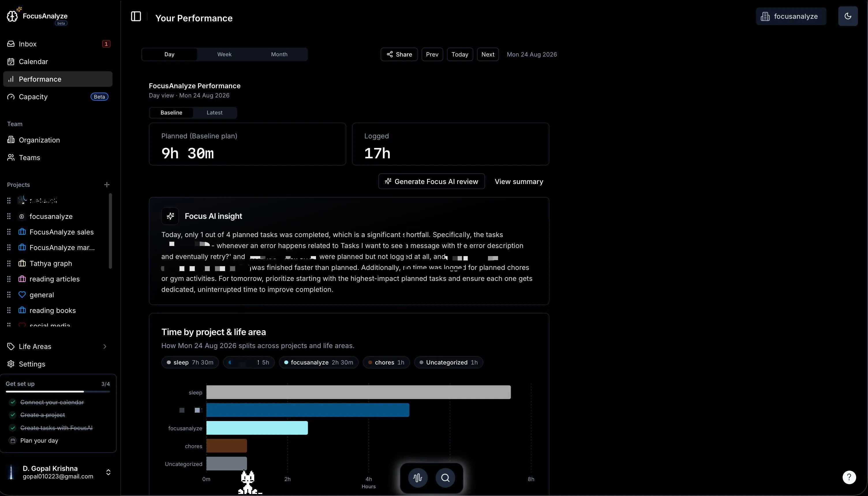This screenshot has width=868, height=496.
Task: Open the search magnifier icon
Action: coord(445,478)
